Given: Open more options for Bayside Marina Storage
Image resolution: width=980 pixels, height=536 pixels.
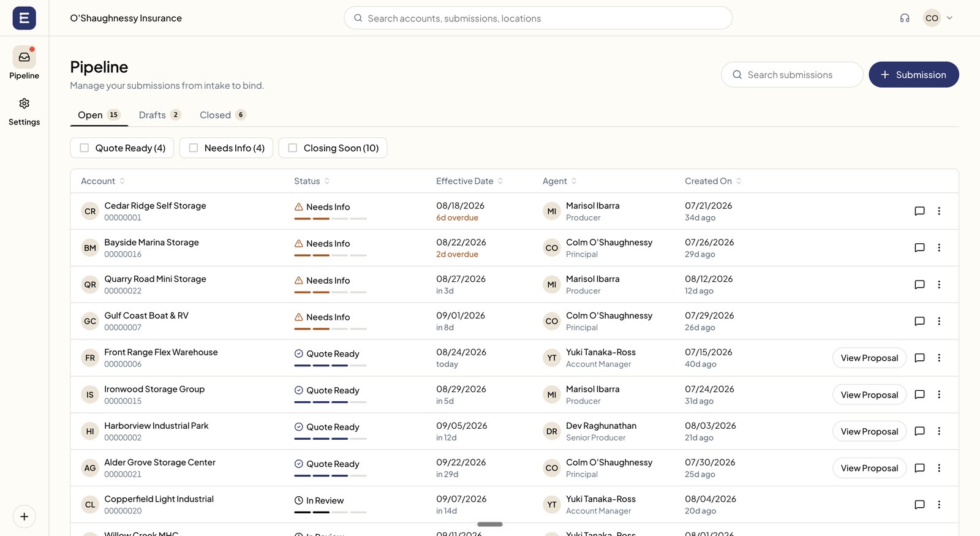Looking at the screenshot, I should (x=939, y=248).
